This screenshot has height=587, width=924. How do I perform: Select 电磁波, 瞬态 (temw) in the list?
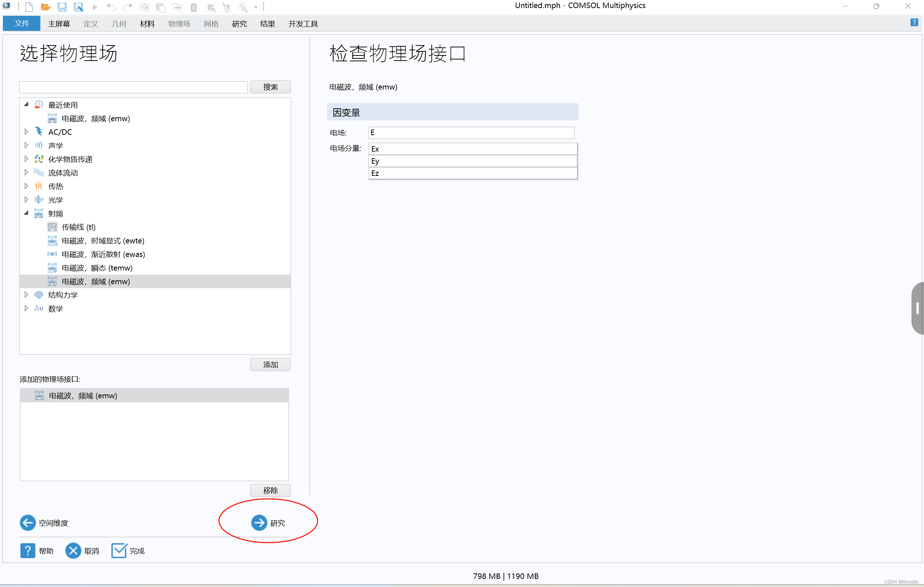tap(97, 268)
